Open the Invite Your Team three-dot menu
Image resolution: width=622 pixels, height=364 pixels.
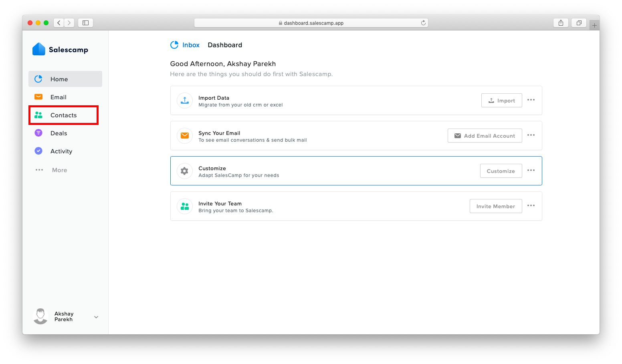click(x=531, y=205)
